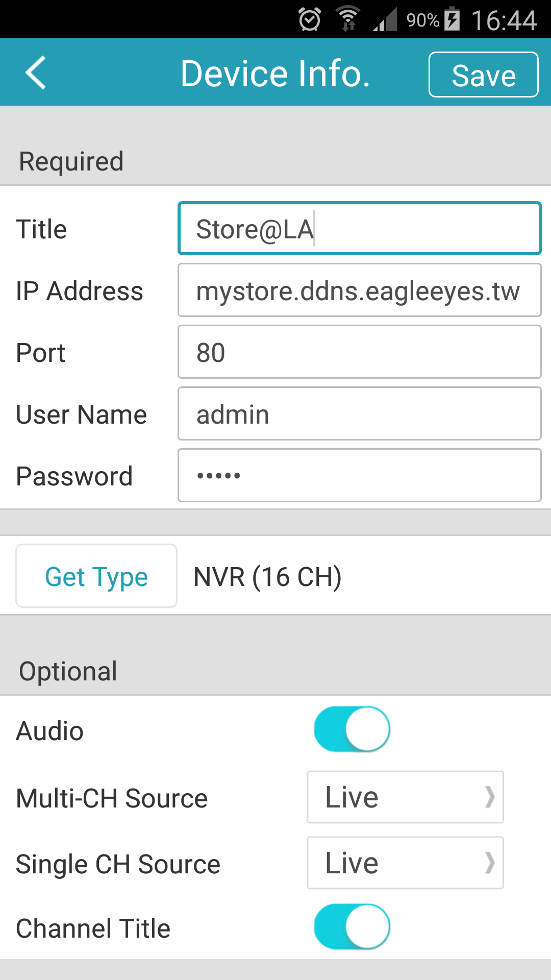Click the Multi-CH Source chevron arrow

click(x=490, y=797)
